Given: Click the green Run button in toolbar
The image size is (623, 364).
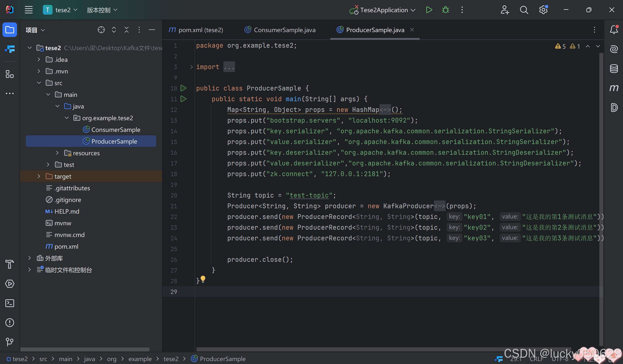Looking at the screenshot, I should coord(429,10).
